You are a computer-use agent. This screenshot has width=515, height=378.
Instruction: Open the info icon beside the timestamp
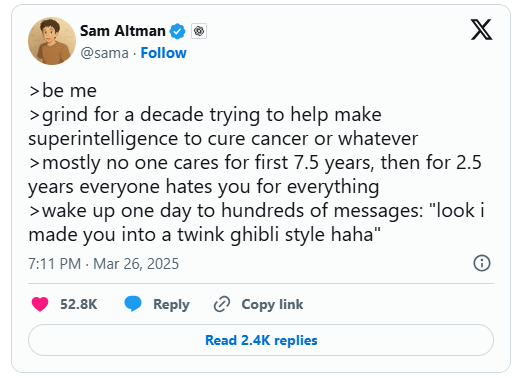(x=482, y=263)
